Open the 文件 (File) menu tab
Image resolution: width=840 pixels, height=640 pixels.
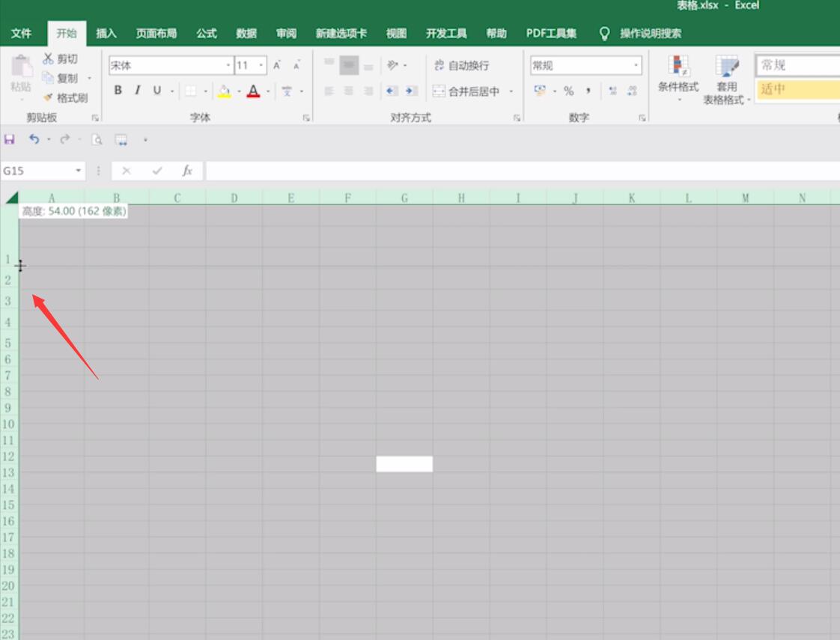(x=21, y=34)
